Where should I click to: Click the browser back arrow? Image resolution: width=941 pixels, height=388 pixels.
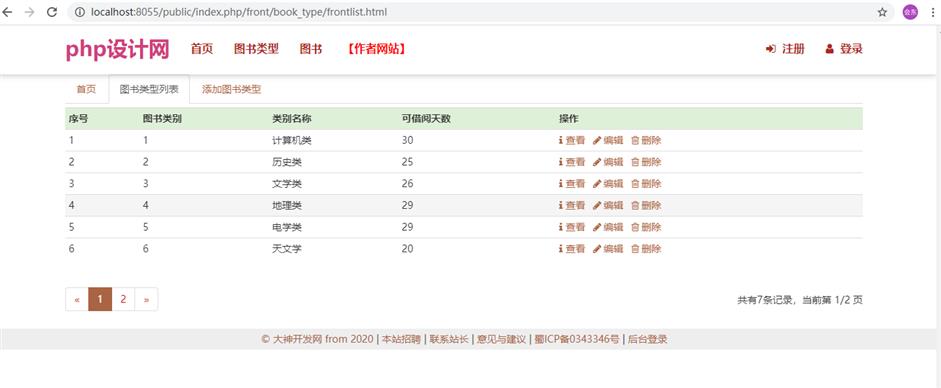(7, 12)
